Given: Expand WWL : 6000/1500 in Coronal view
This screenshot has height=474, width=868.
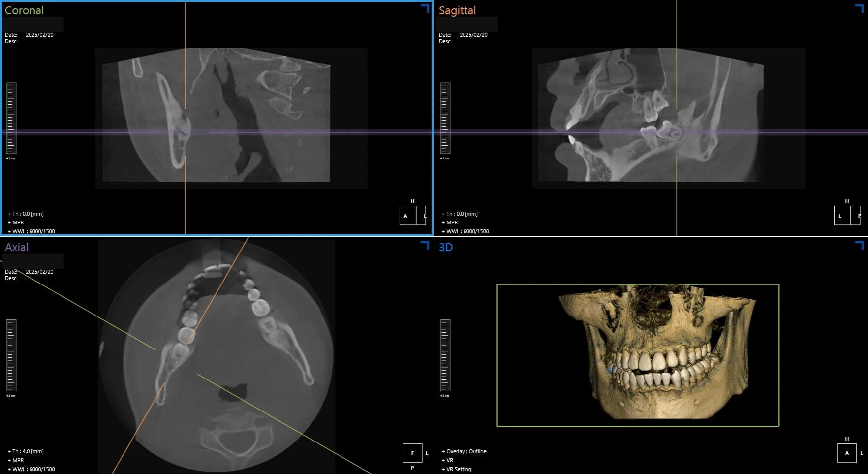Looking at the screenshot, I should pos(31,231).
